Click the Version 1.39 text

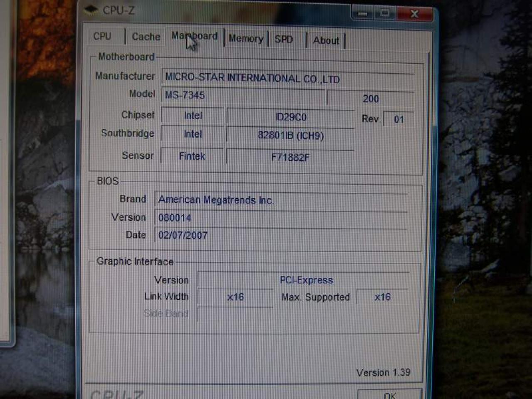click(x=383, y=372)
